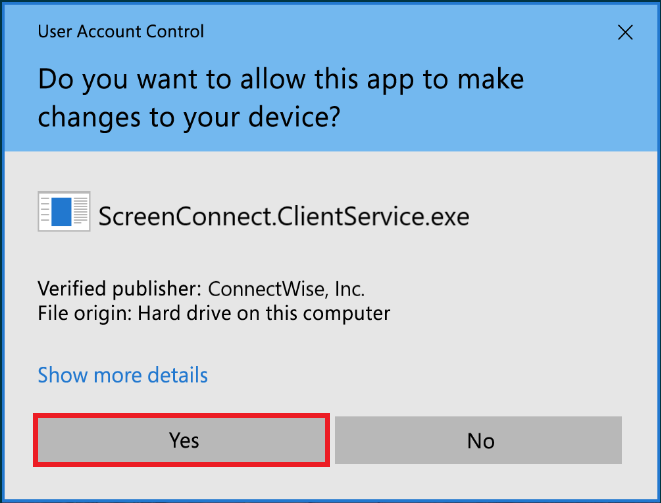
Task: Close the User Account Control dialog
Action: pos(625,32)
